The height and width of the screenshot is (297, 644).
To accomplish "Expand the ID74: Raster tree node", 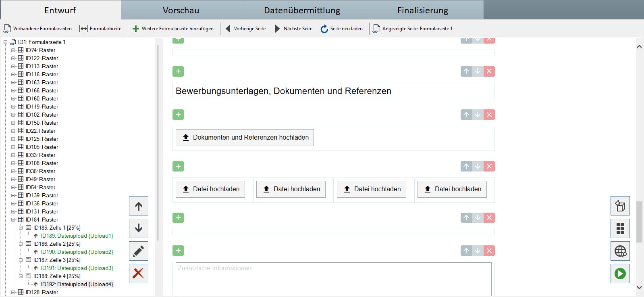I will coord(13,50).
